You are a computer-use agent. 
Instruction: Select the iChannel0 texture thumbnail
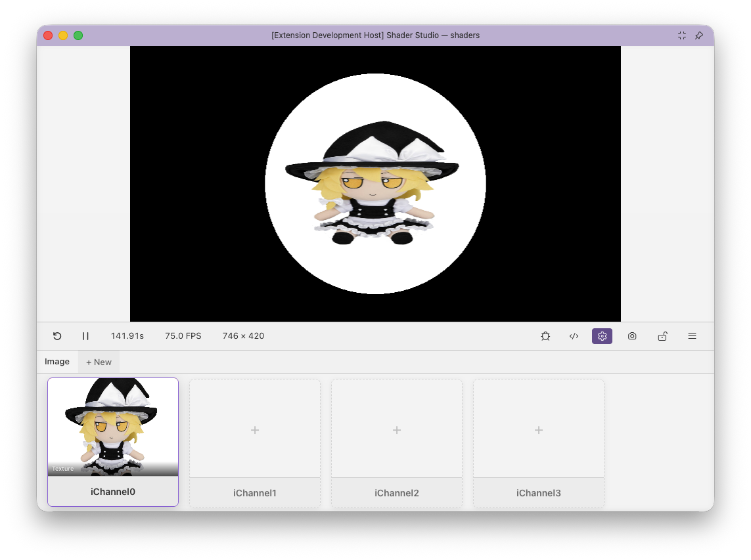tap(113, 427)
